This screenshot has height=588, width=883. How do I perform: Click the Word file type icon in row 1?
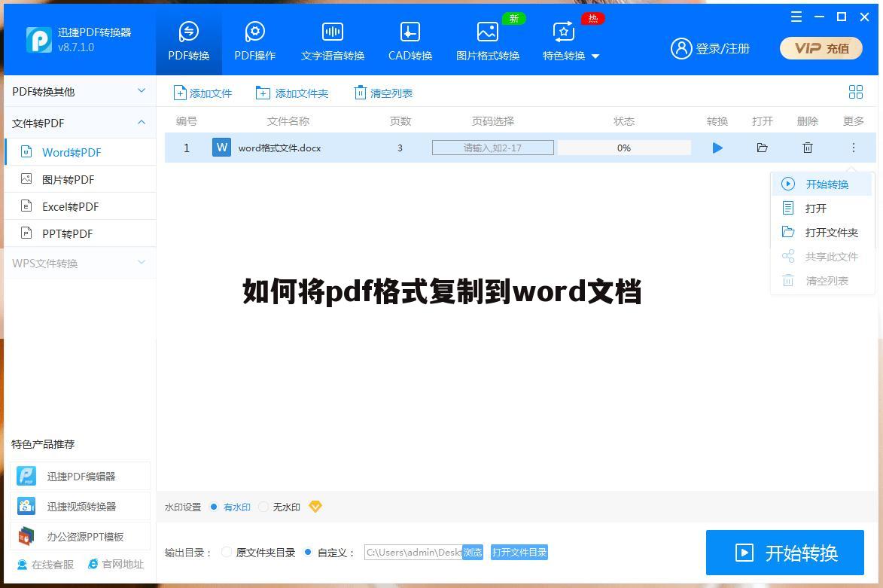pyautogui.click(x=221, y=148)
